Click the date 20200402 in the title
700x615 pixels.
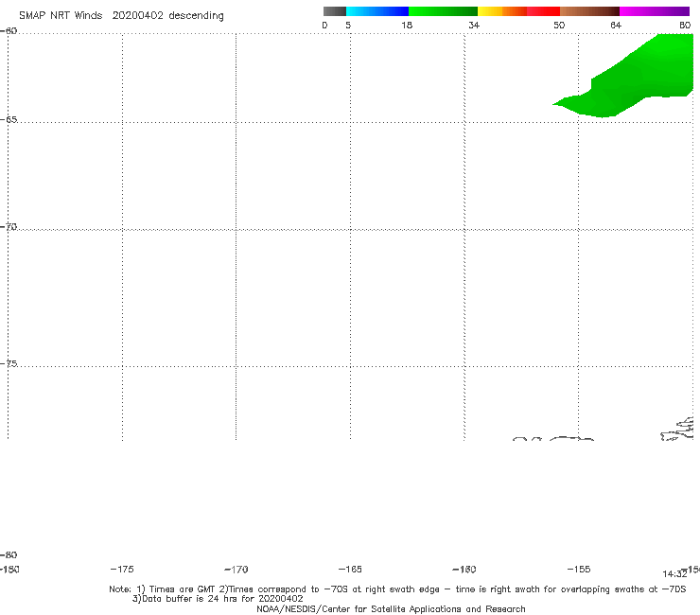click(x=137, y=15)
